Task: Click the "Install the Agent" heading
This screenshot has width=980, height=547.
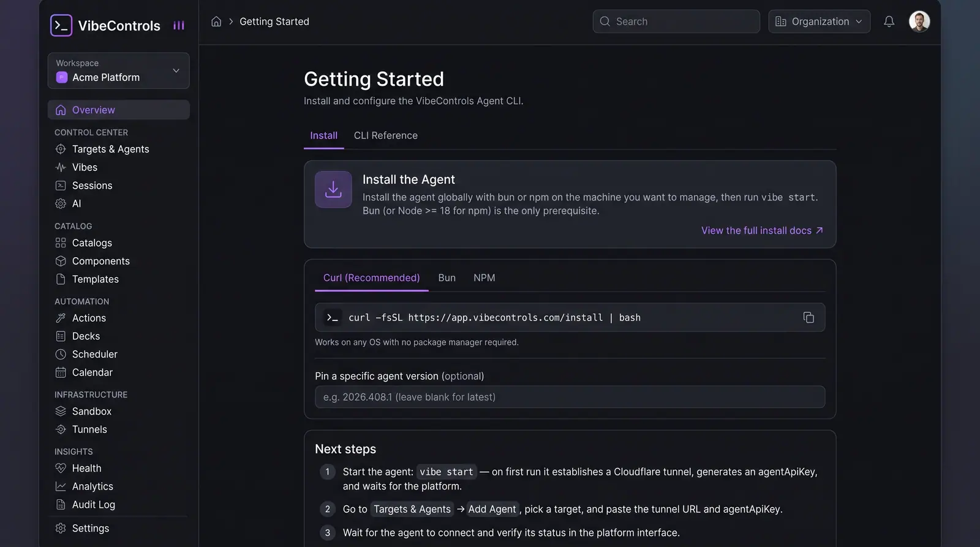Action: 409,179
